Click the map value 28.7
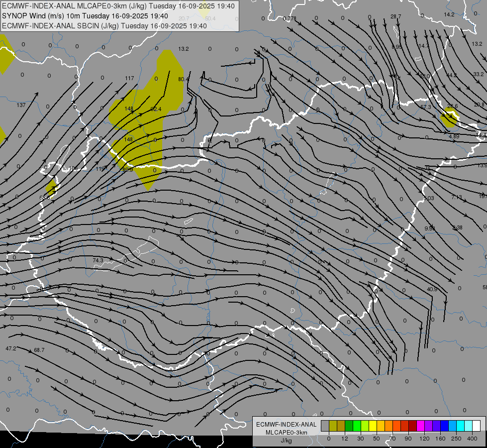This screenshot has width=487, height=448. [395, 16]
